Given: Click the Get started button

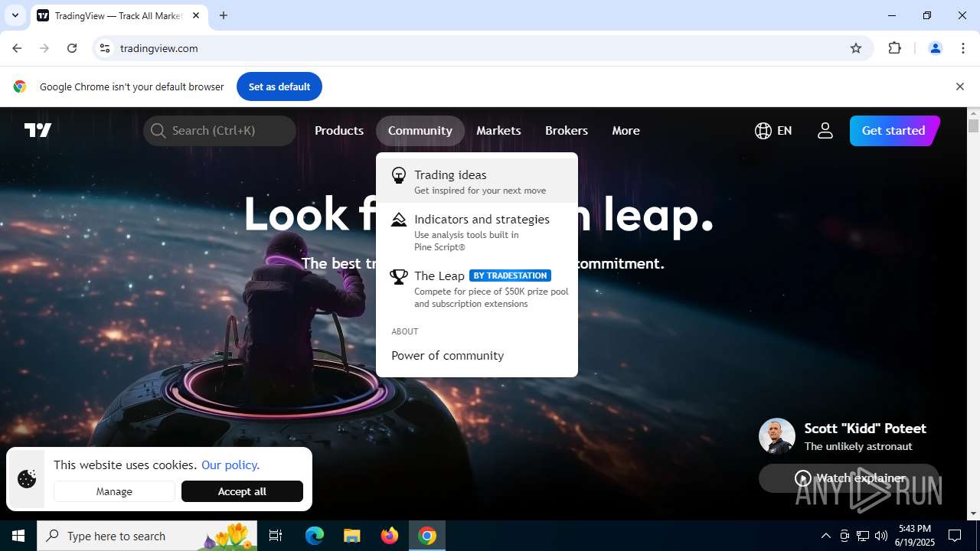Looking at the screenshot, I should click(x=893, y=131).
